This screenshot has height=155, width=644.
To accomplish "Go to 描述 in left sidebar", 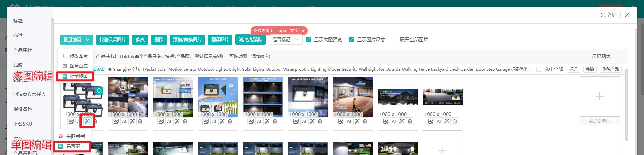I will 18,35.
